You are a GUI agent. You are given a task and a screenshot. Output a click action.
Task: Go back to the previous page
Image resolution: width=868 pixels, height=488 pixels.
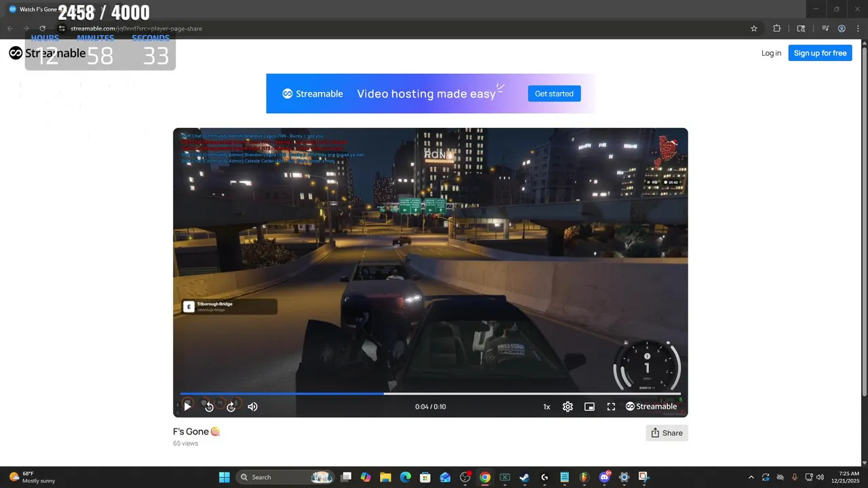click(x=9, y=28)
